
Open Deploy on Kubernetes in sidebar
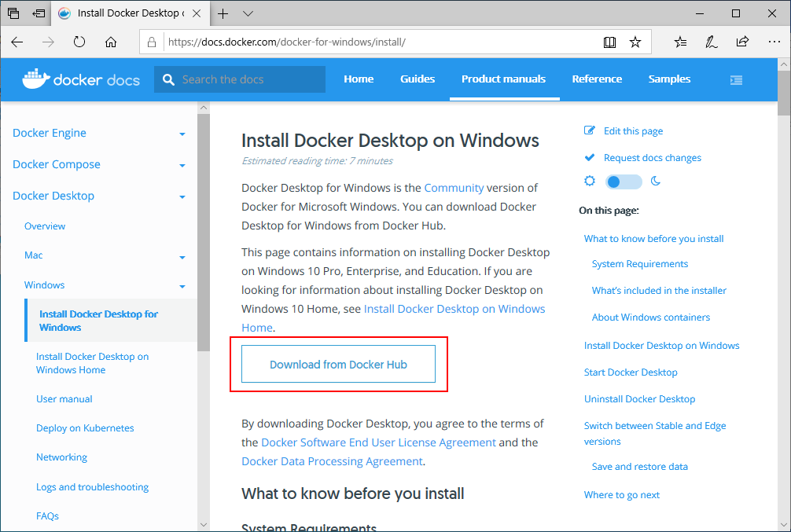[85, 428]
